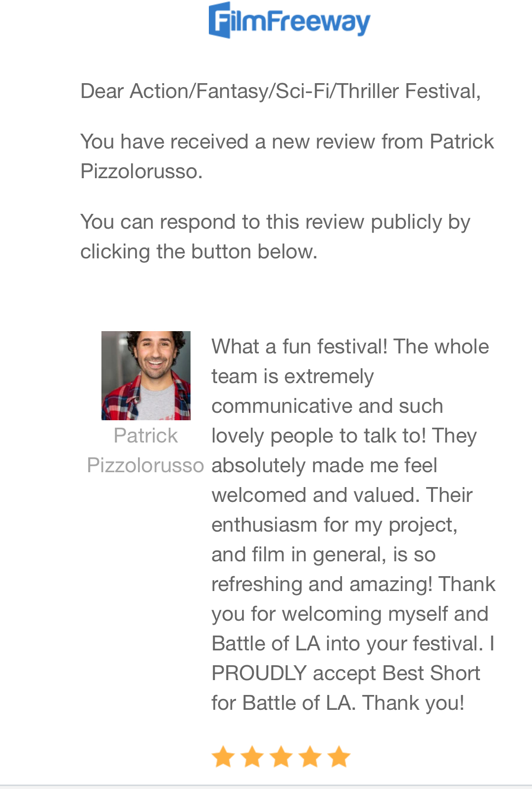
Task: Click "You can respond to this review publicly"
Action: 275,222
